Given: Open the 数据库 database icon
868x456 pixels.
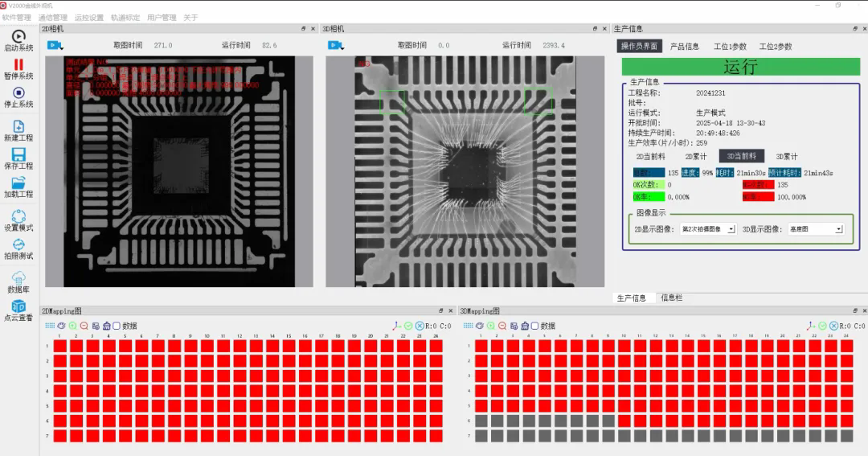Looking at the screenshot, I should click(18, 277).
